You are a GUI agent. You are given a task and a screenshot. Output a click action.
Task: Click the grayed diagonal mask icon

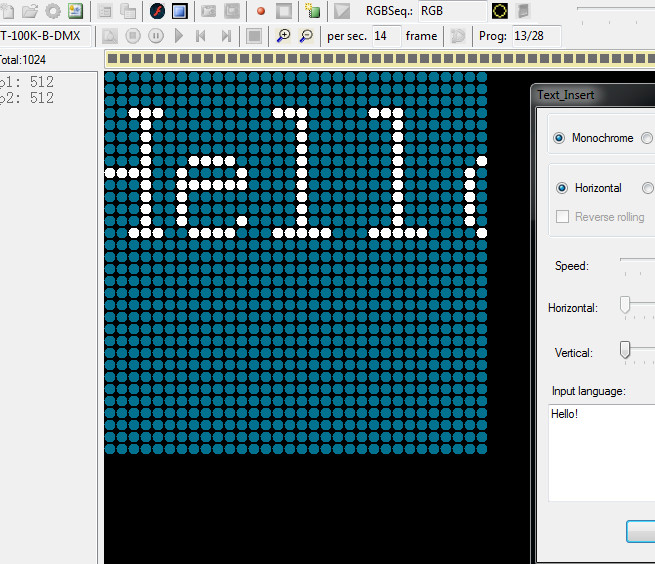pyautogui.click(x=342, y=11)
